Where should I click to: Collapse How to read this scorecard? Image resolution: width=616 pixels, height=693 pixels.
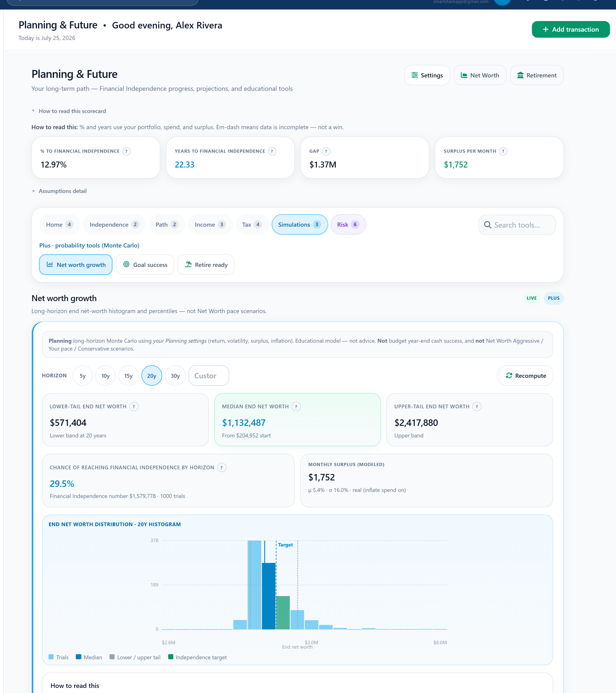click(69, 111)
